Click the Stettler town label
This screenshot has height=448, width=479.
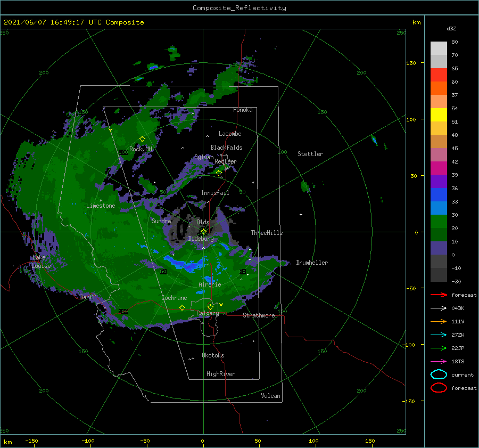click(310, 154)
